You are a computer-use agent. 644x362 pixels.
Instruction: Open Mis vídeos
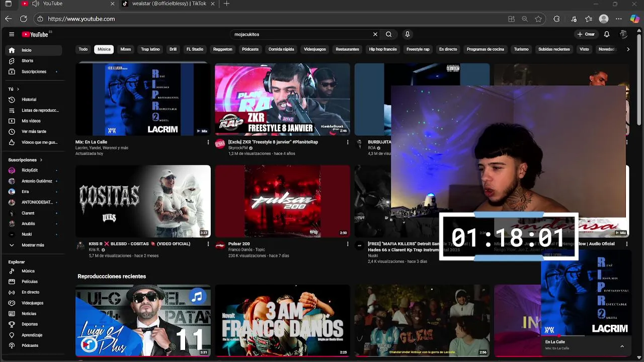tap(34, 121)
